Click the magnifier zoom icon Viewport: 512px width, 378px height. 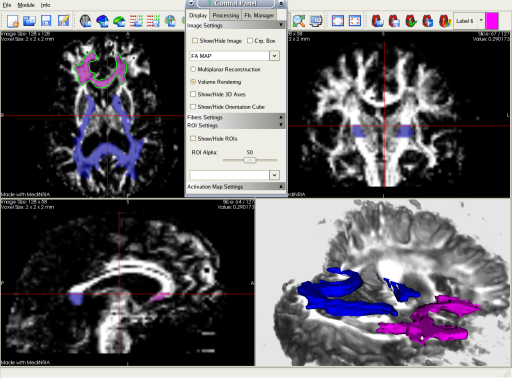pos(299,21)
